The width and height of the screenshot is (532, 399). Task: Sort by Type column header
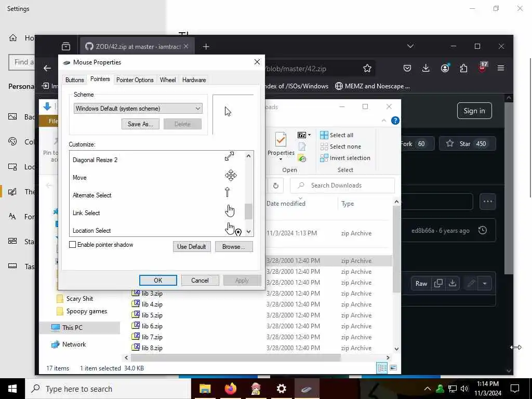348,204
